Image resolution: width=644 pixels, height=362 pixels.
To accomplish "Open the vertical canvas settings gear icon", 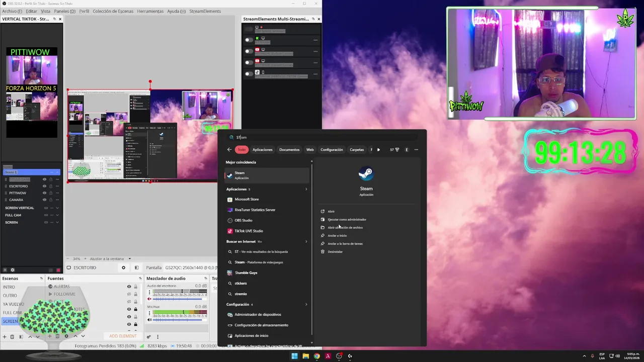I will coord(13,270).
